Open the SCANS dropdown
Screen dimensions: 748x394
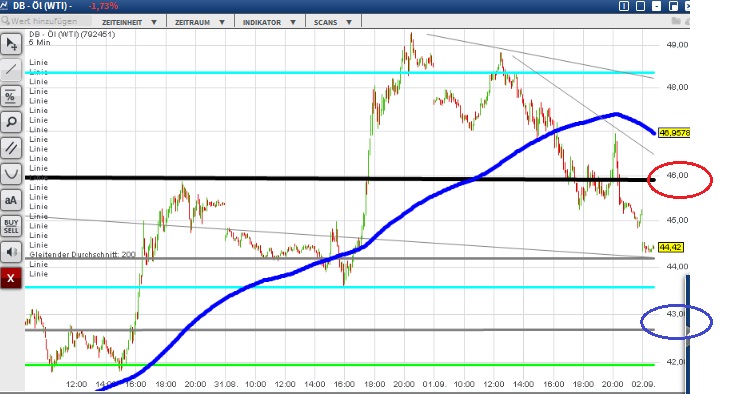tap(332, 22)
